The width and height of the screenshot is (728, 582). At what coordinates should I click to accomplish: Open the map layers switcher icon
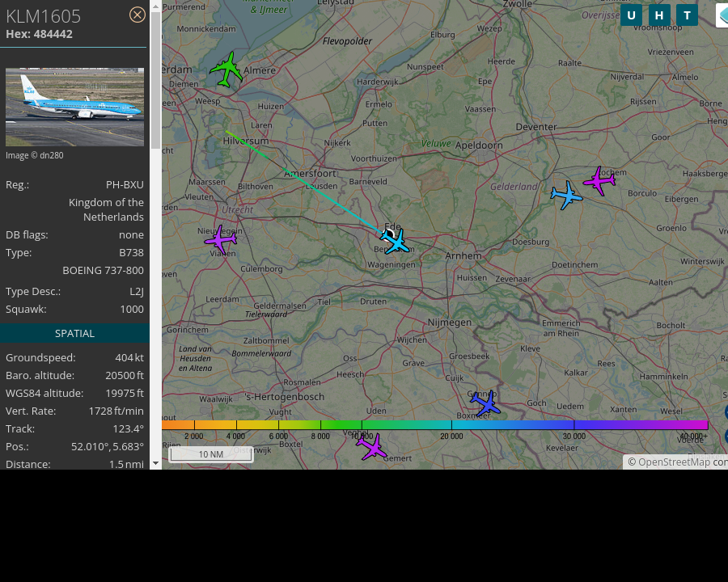coord(722,15)
